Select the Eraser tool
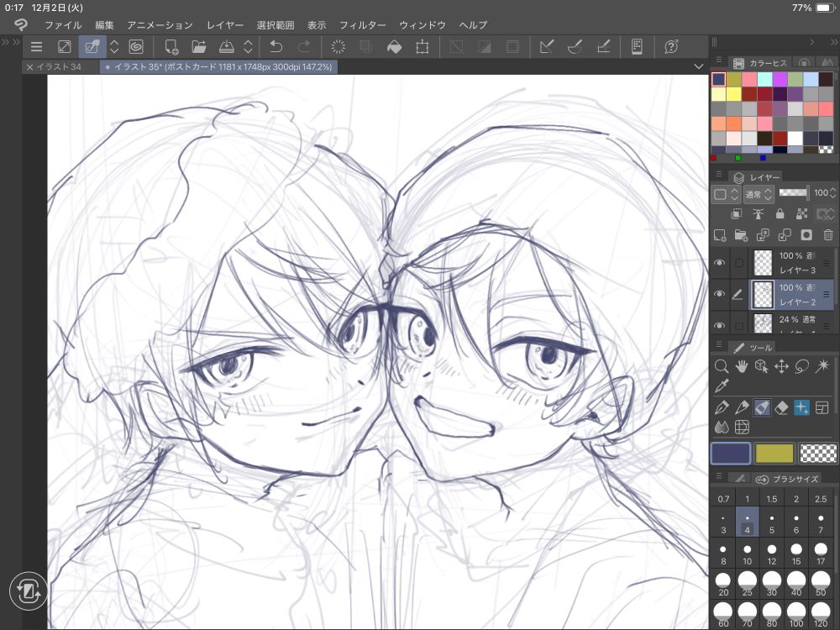 [781, 407]
